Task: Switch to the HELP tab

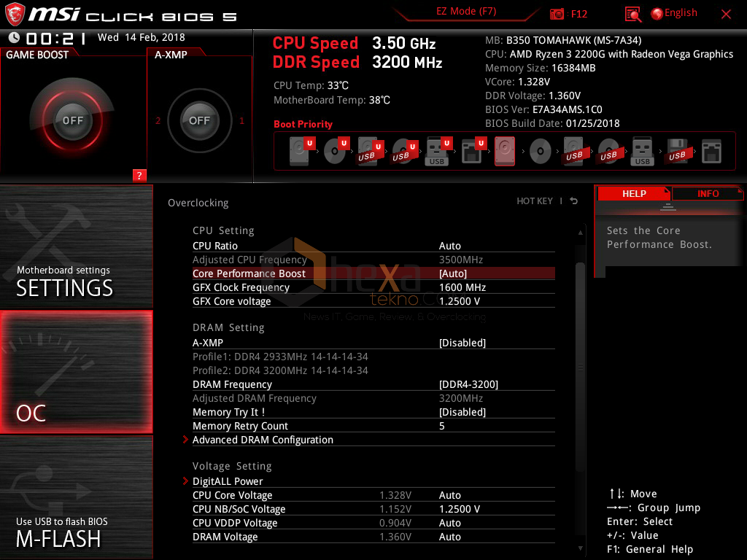Action: [634, 193]
